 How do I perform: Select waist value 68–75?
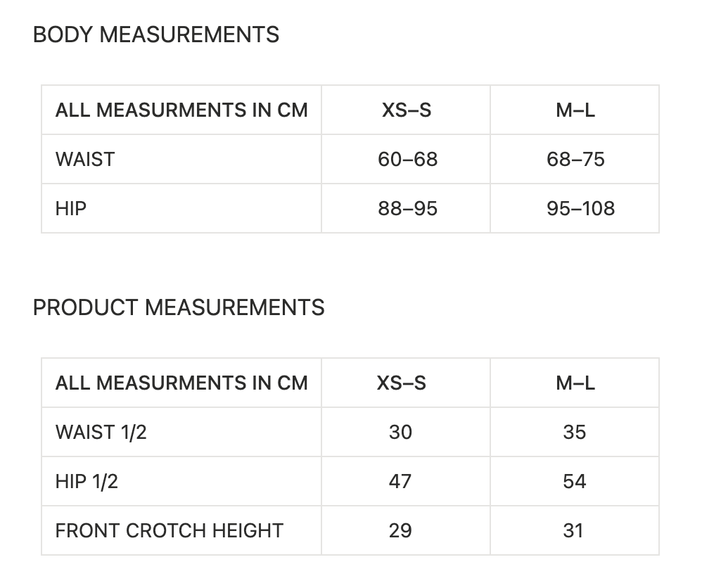click(575, 160)
